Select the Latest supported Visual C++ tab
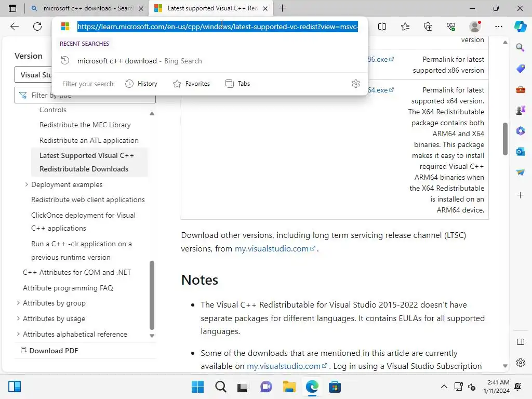Screen dimensions: 532x399 click(211, 8)
